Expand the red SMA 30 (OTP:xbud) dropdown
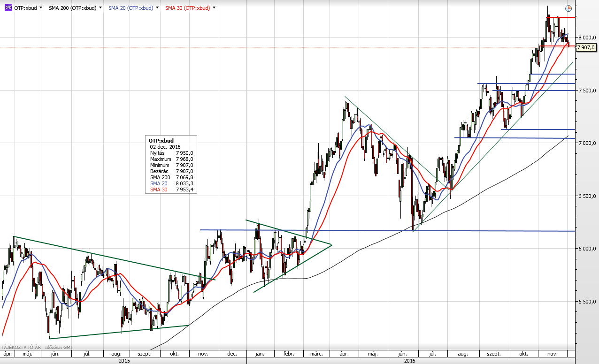Screen dimensions: 599x364 [214, 8]
